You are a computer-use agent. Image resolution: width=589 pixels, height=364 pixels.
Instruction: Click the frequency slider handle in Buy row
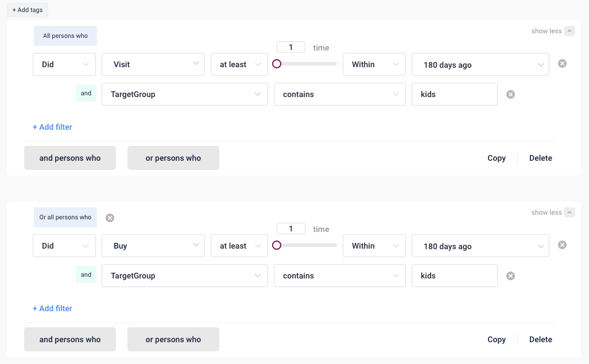(x=277, y=245)
